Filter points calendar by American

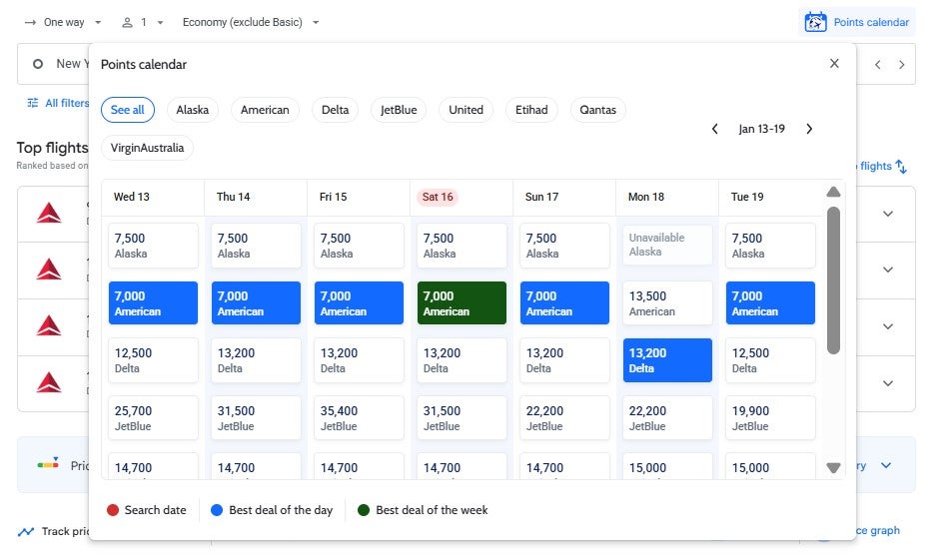(x=265, y=110)
